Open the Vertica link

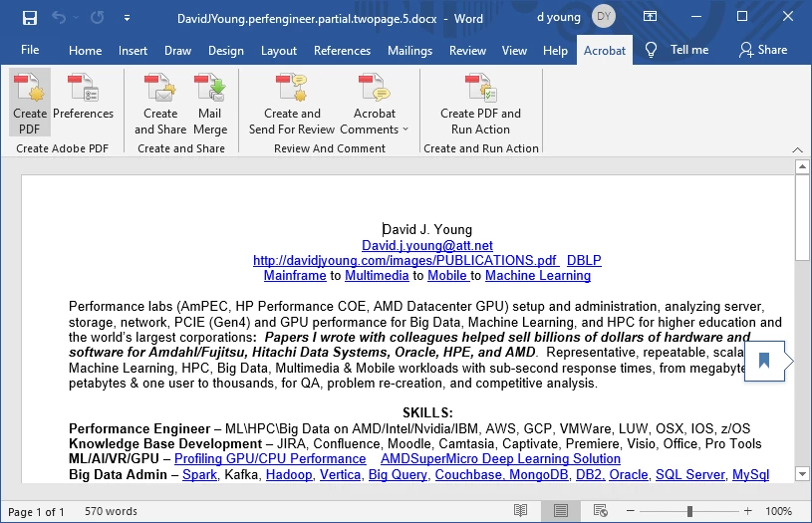coord(340,474)
